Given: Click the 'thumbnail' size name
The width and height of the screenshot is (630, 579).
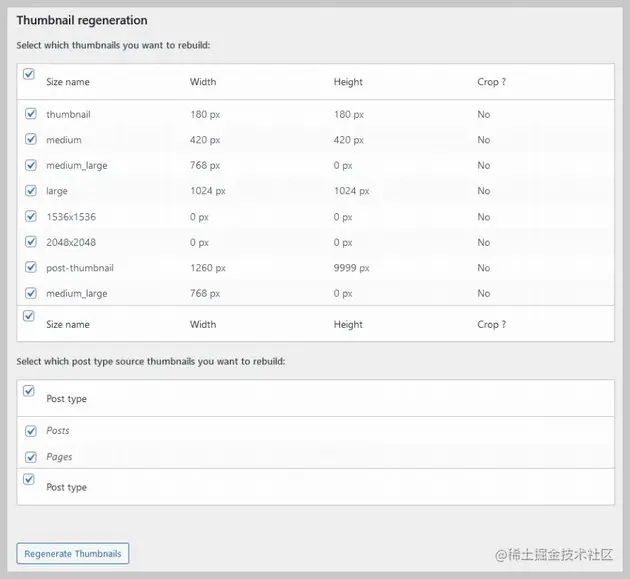Looking at the screenshot, I should 68,115.
